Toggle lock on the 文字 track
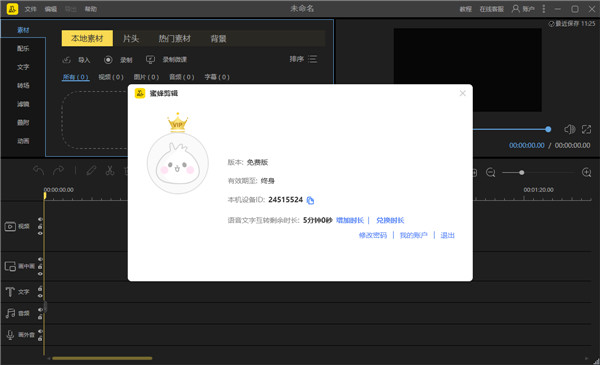 click(x=40, y=289)
